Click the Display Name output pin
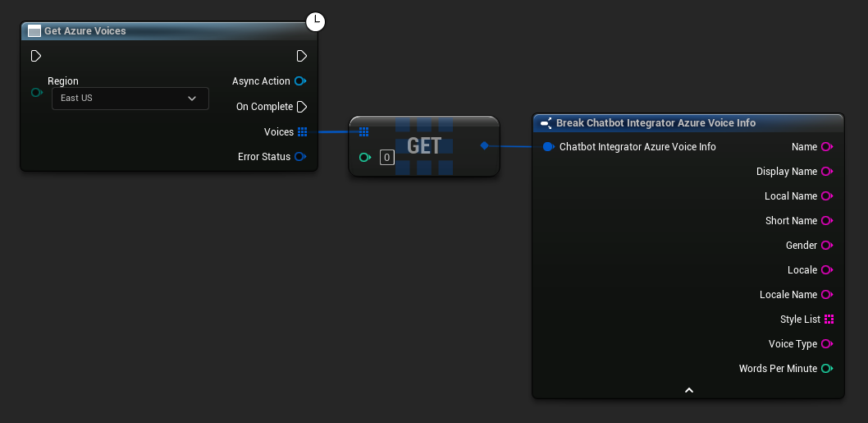 [827, 172]
